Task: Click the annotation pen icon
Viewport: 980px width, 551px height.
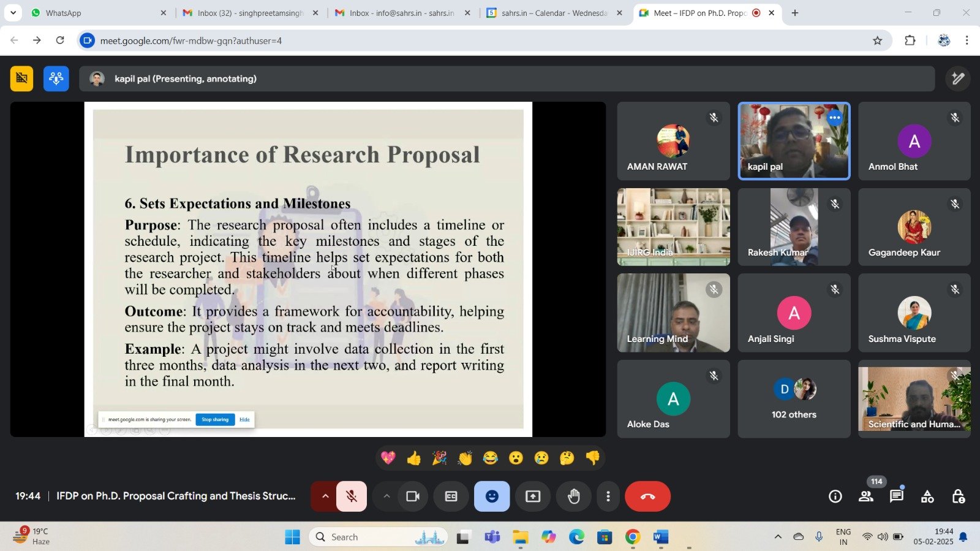Action: [x=957, y=78]
